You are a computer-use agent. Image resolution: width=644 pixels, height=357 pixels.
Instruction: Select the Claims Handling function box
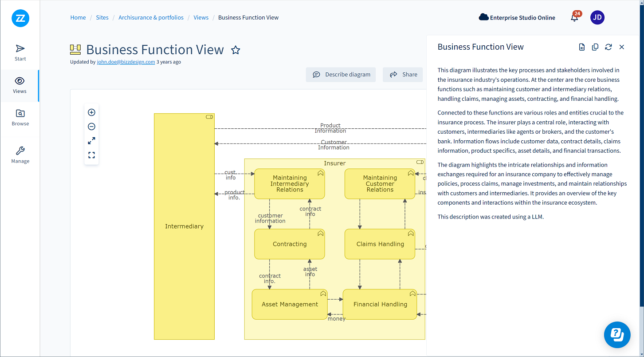380,244
